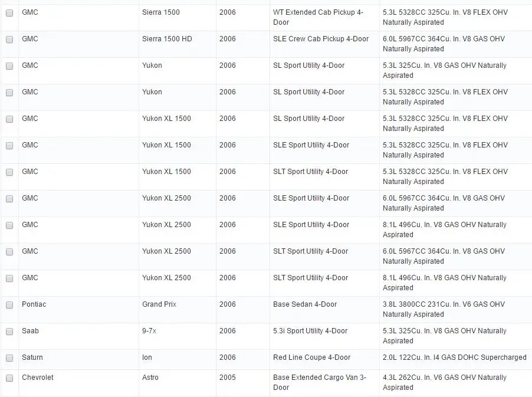The width and height of the screenshot is (532, 397).
Task: Tick the checkbox for Sierra 1500 HD
Action: coord(9,40)
